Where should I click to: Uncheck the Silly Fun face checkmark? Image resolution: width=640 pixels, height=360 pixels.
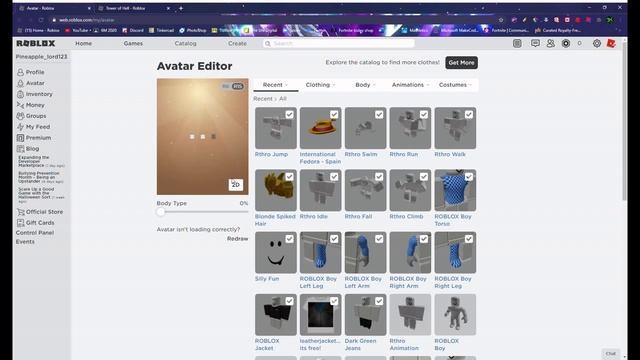pos(289,239)
